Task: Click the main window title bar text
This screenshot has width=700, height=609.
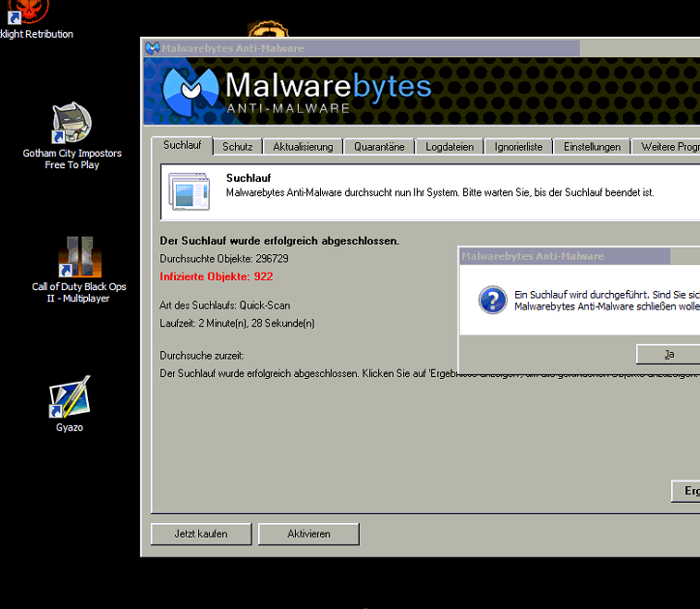Action: [233, 48]
